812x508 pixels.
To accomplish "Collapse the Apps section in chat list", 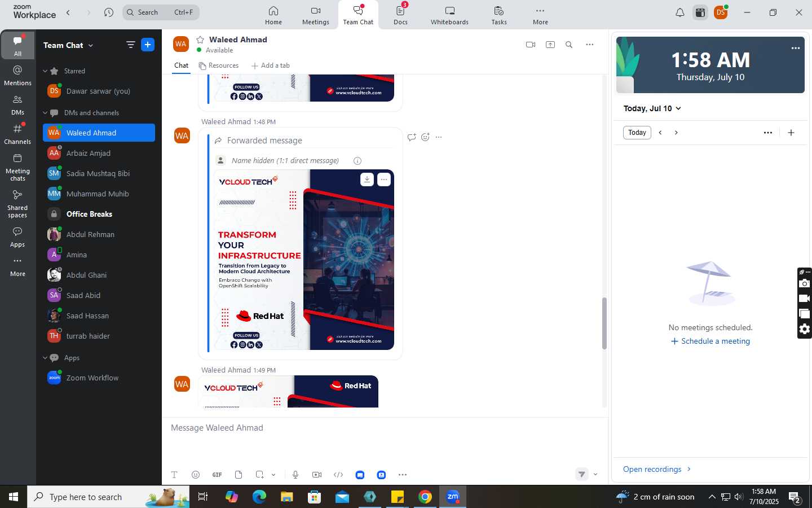I will click(45, 358).
